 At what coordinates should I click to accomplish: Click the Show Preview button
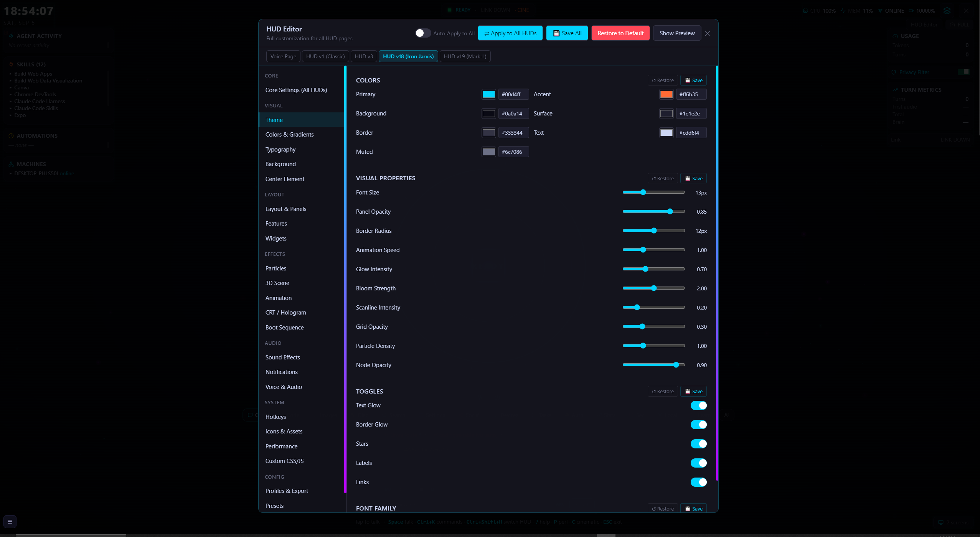click(677, 33)
